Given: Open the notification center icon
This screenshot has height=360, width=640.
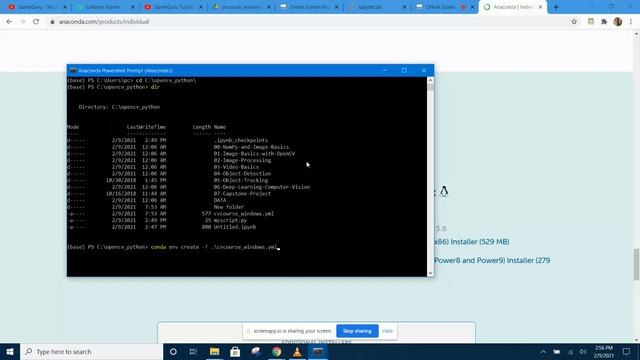Looking at the screenshot, I should (x=627, y=352).
